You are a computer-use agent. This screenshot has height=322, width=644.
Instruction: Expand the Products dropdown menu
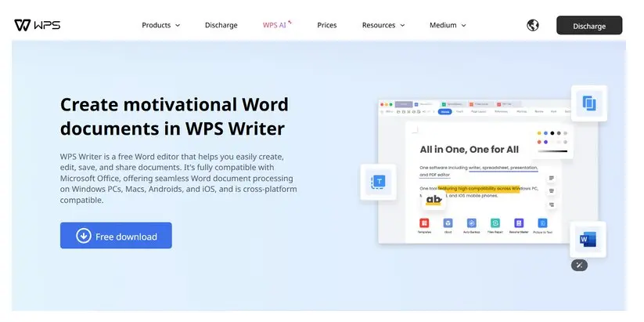[160, 25]
